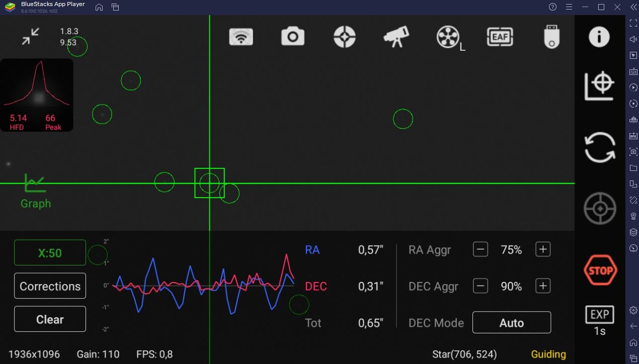
Task: Open the camera settings icon
Action: pos(293,37)
